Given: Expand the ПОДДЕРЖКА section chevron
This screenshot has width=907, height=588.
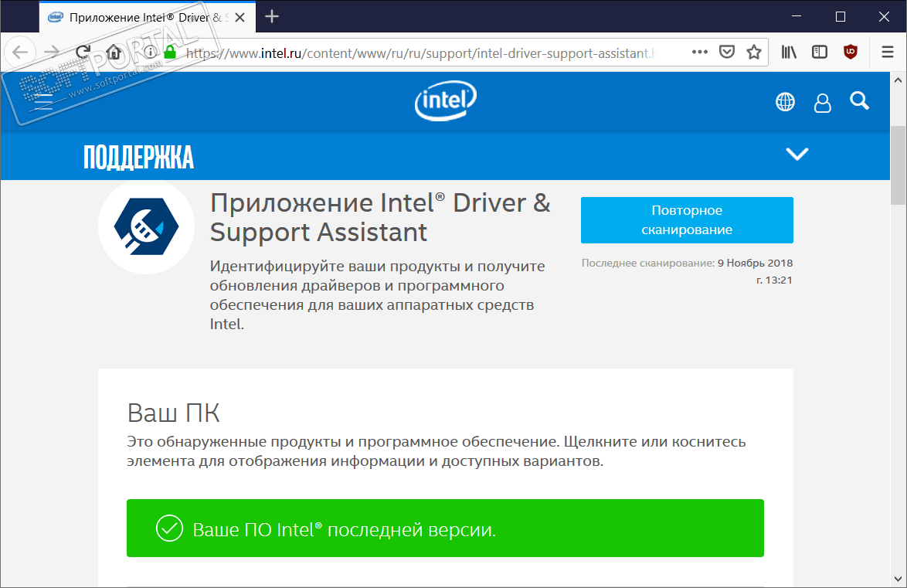Looking at the screenshot, I should point(797,154).
